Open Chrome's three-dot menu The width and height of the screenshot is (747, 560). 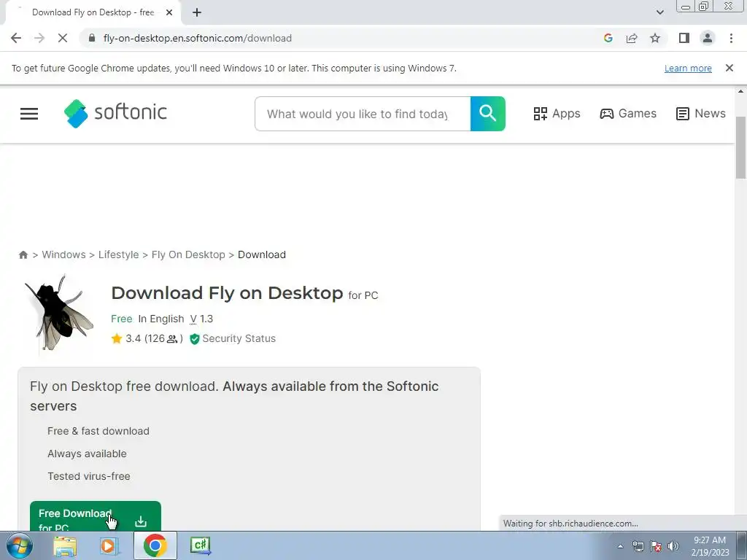pyautogui.click(x=731, y=38)
